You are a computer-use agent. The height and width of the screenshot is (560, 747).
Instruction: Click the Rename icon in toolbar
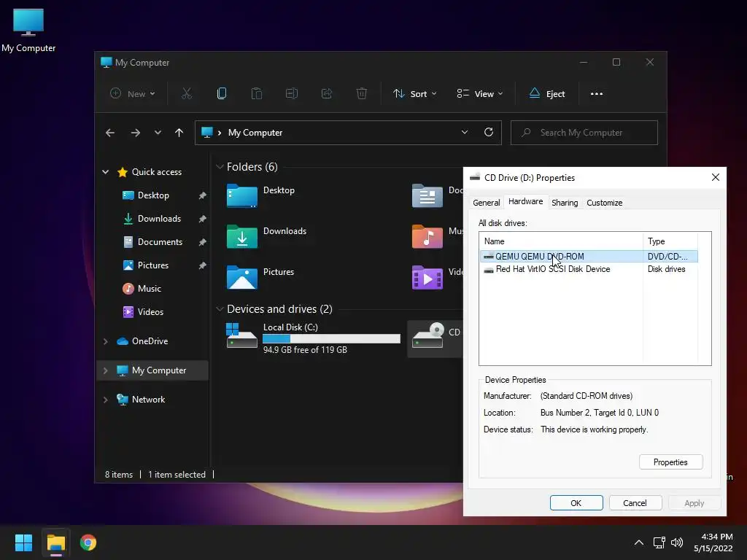click(292, 94)
